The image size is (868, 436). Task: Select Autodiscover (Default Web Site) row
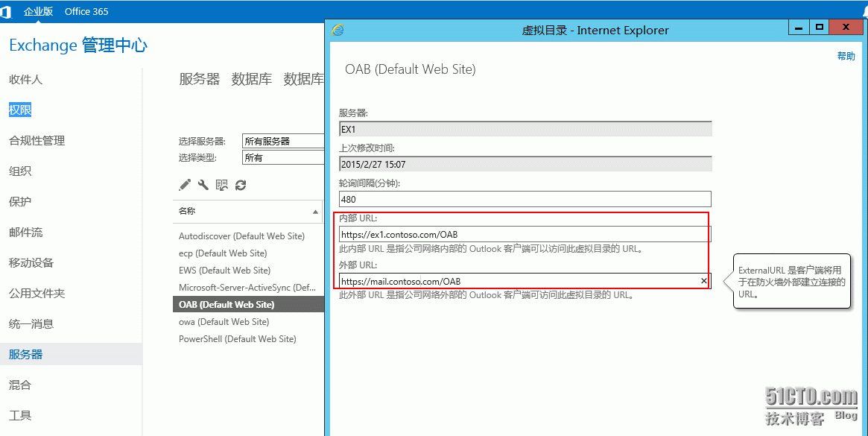point(248,236)
